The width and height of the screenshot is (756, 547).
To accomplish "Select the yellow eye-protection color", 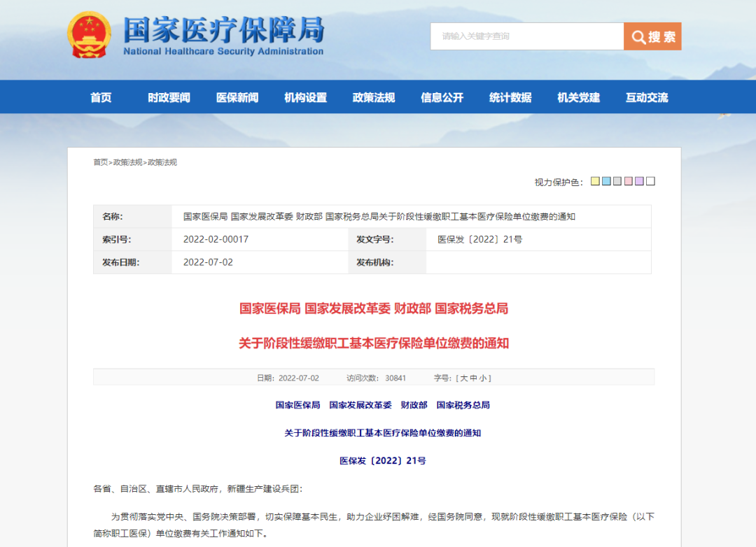I will [596, 181].
